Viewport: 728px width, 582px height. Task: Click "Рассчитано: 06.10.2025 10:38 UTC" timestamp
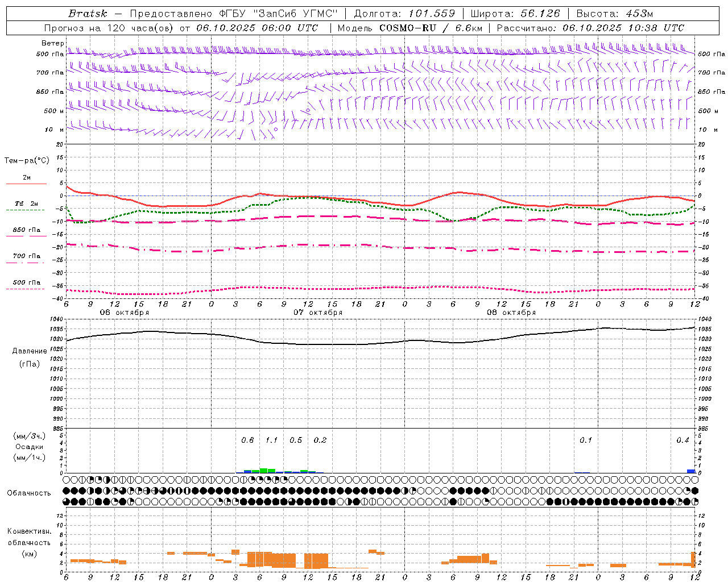point(590,28)
